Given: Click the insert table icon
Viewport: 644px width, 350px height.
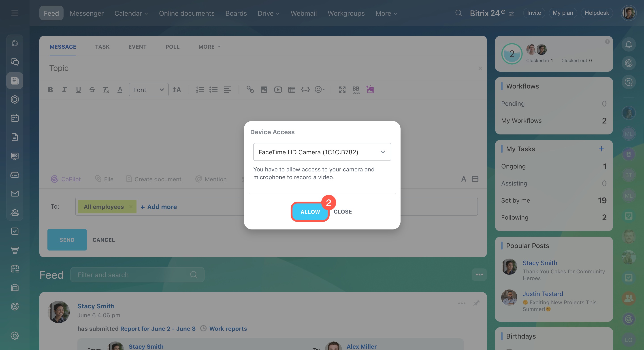Looking at the screenshot, I should 292,90.
